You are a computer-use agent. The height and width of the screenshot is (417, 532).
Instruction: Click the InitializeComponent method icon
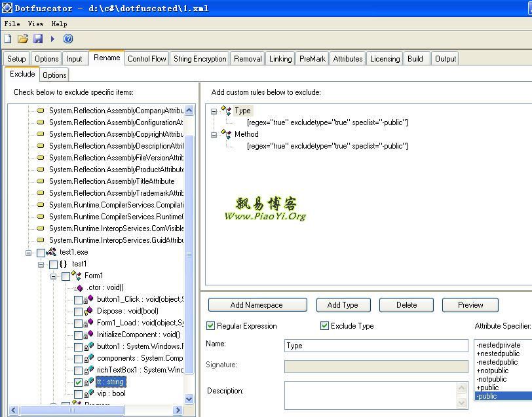(88, 335)
